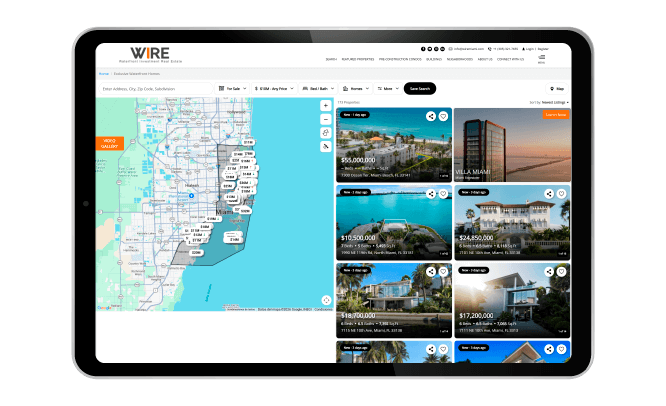Center map on my location
The height and width of the screenshot is (406, 666).
coord(326,146)
